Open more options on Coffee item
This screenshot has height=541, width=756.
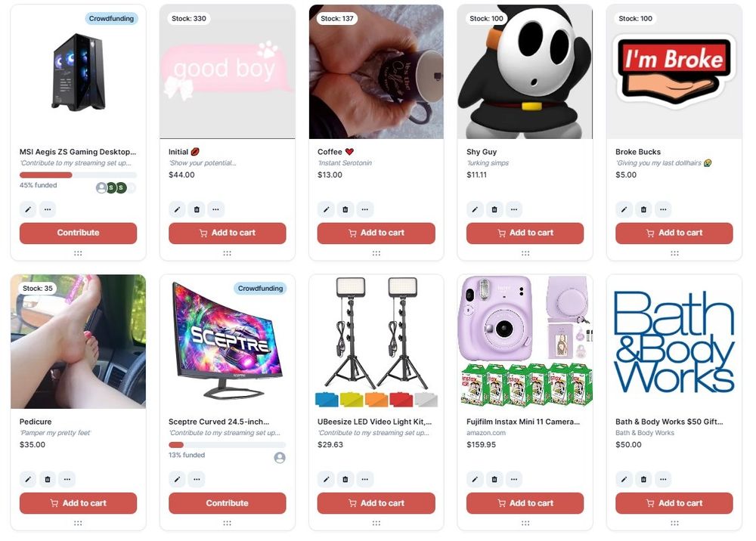[x=364, y=209]
